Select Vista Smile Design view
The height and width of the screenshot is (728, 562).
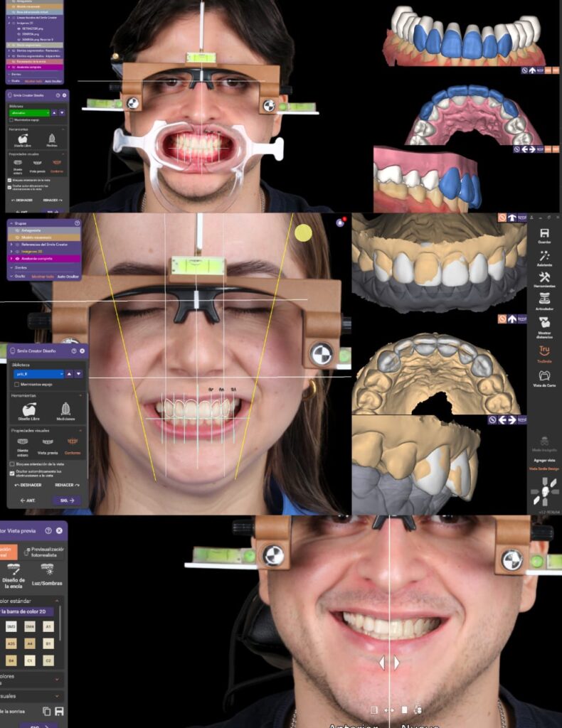coord(544,469)
